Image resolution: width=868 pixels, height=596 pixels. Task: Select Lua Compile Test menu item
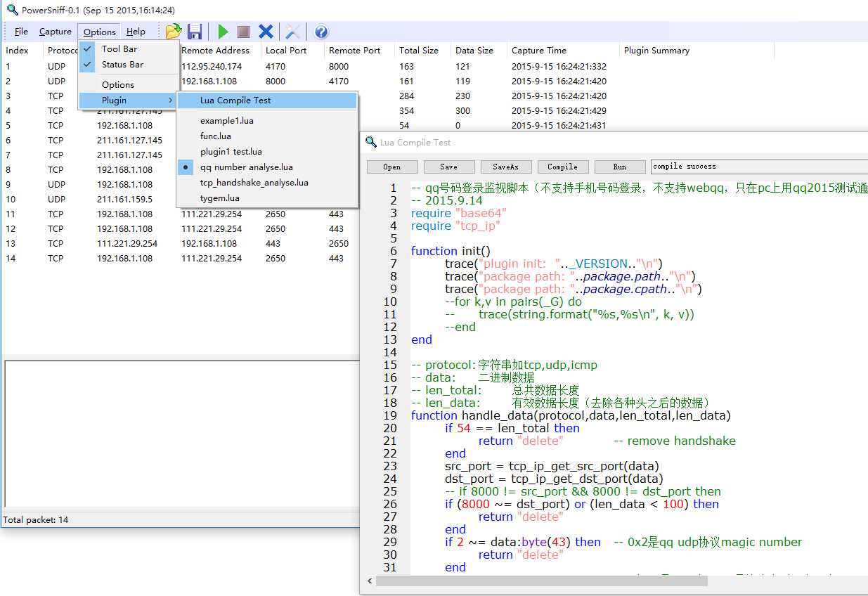pos(267,101)
